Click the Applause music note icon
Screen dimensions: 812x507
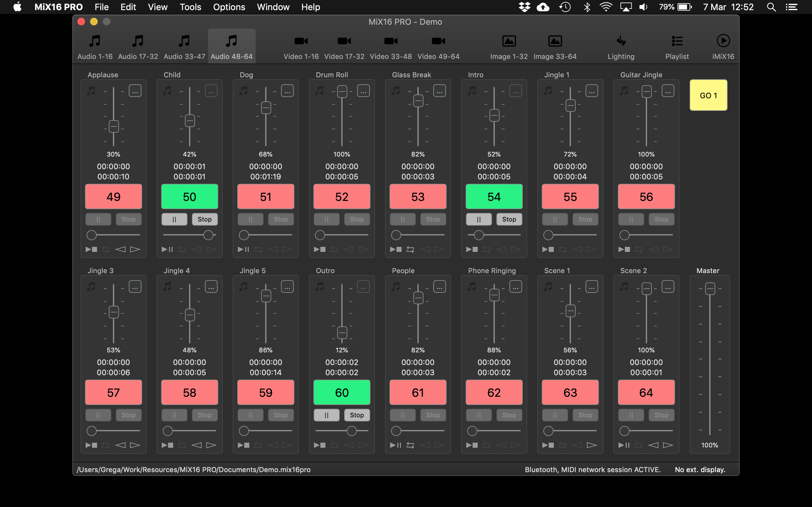[91, 91]
